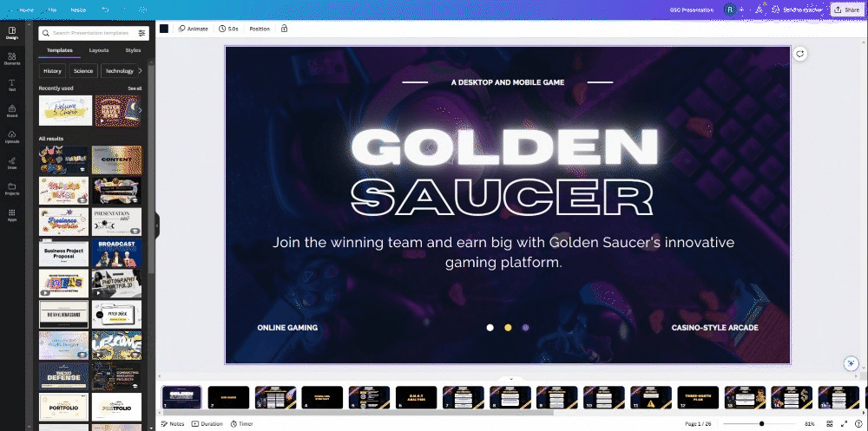868x431 pixels.
Task: Click the page strip horizontal scrollbar
Action: (357, 412)
